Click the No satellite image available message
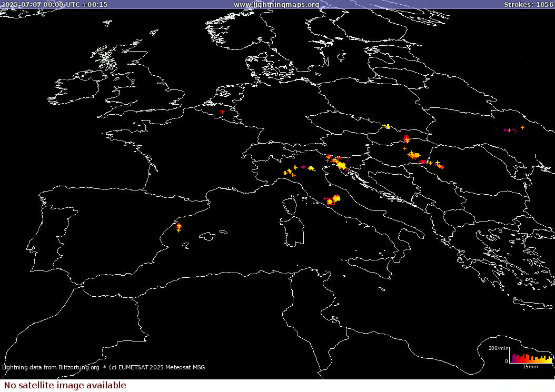 [65, 385]
